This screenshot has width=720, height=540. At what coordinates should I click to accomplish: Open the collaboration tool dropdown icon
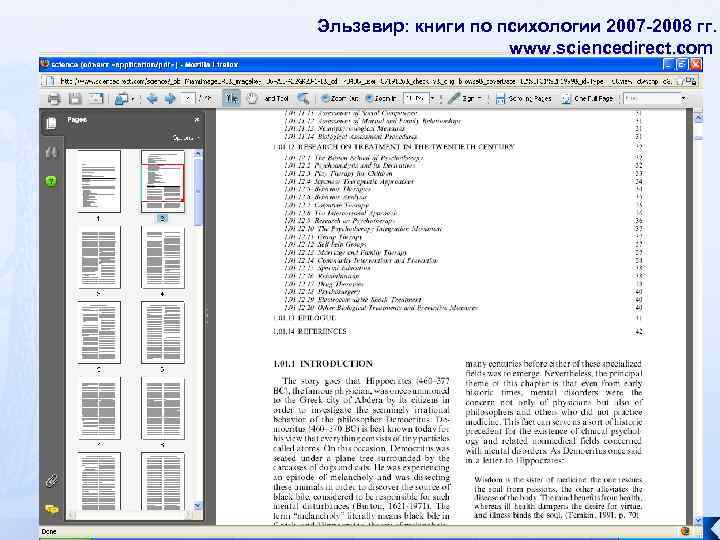124,98
